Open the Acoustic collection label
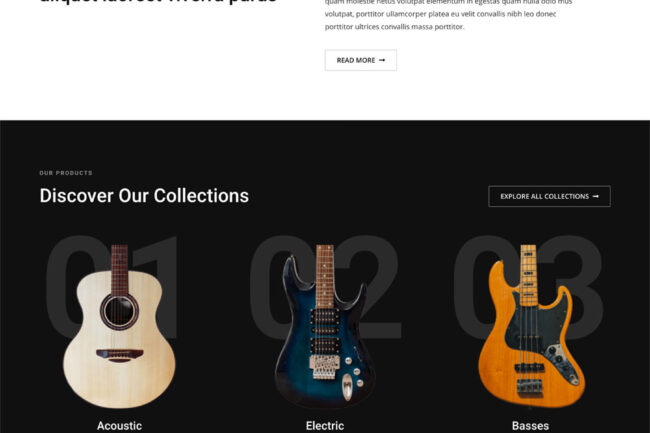650x433 pixels. [119, 426]
